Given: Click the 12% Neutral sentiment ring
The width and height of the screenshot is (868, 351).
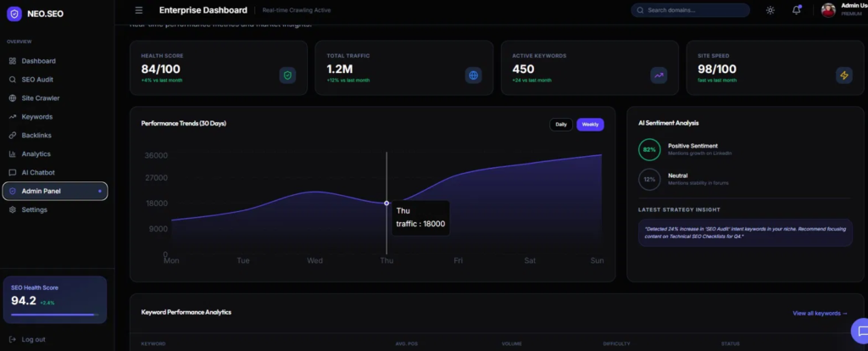Looking at the screenshot, I should 649,180.
